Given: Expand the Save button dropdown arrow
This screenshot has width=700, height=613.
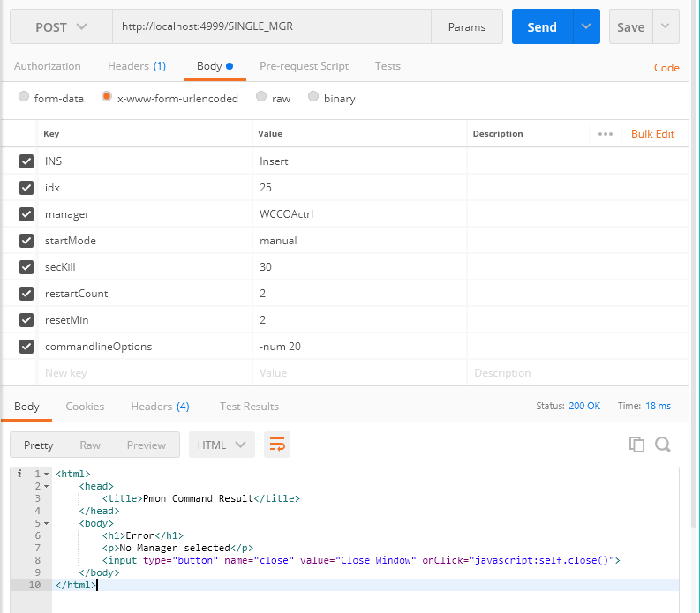Looking at the screenshot, I should 666,27.
